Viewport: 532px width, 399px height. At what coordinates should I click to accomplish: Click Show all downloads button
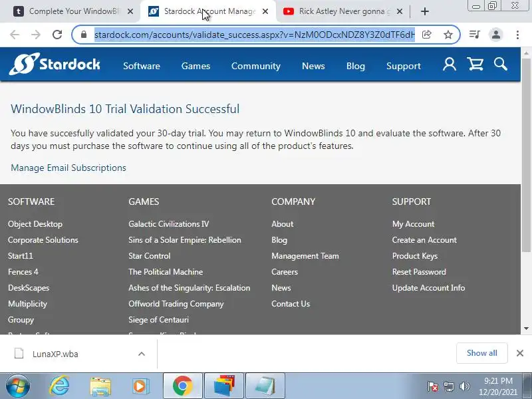[481, 353]
